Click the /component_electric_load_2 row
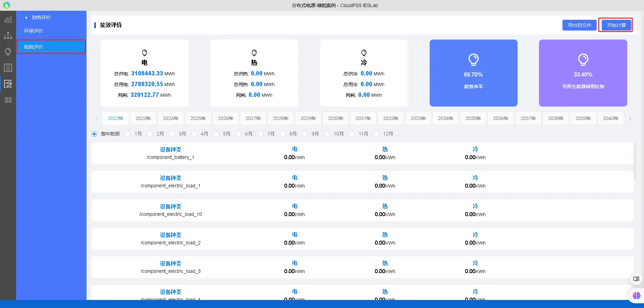 tap(363, 239)
